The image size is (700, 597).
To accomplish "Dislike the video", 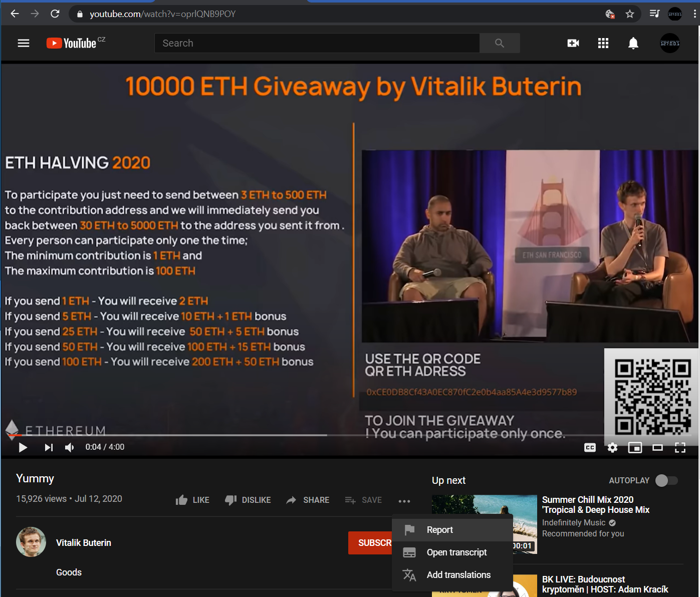I will (248, 500).
